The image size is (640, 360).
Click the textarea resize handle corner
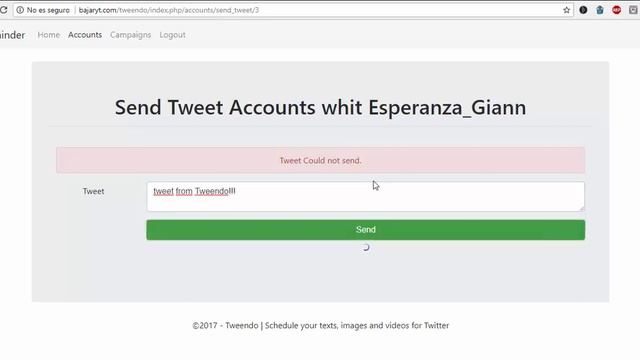pos(581,208)
